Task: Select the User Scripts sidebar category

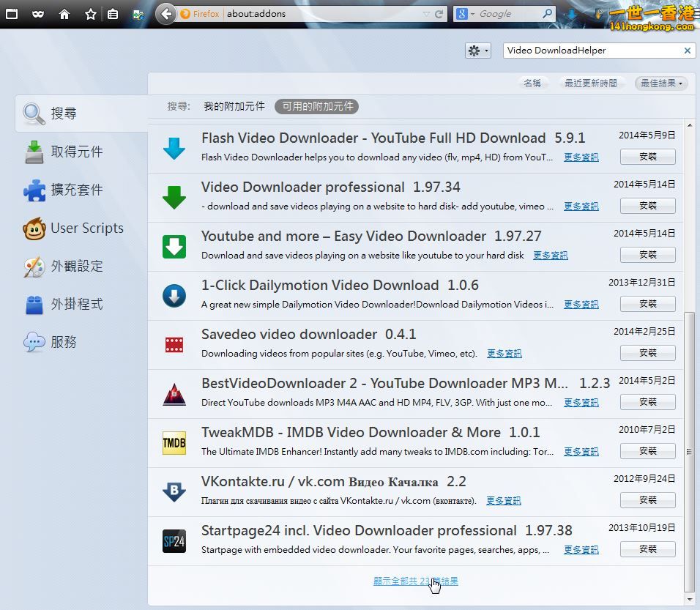Action: 82,228
